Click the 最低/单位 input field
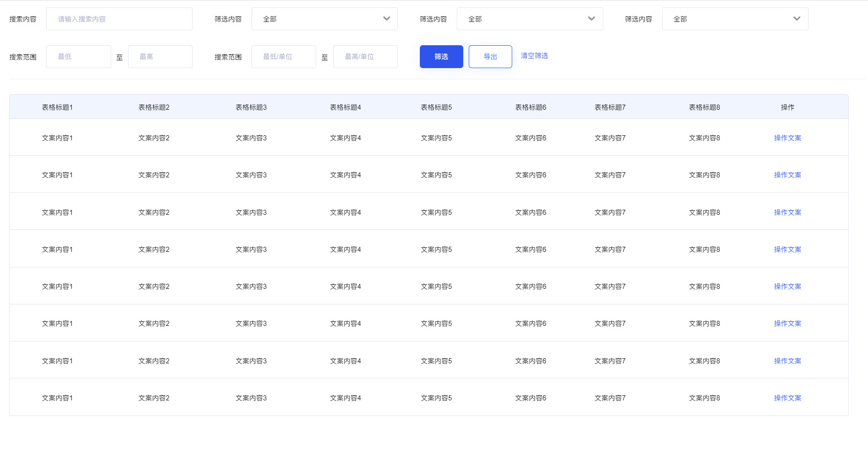This screenshot has height=468, width=868. coord(284,57)
